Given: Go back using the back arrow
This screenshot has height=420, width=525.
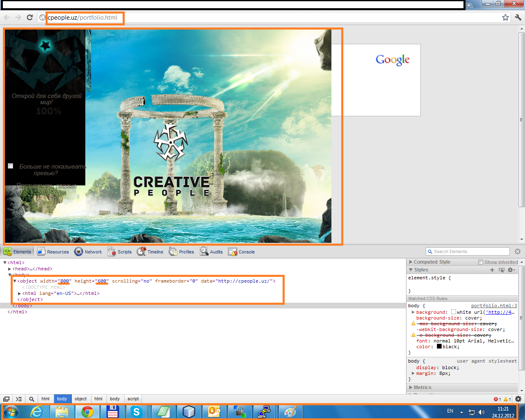Looking at the screenshot, I should click(7, 17).
